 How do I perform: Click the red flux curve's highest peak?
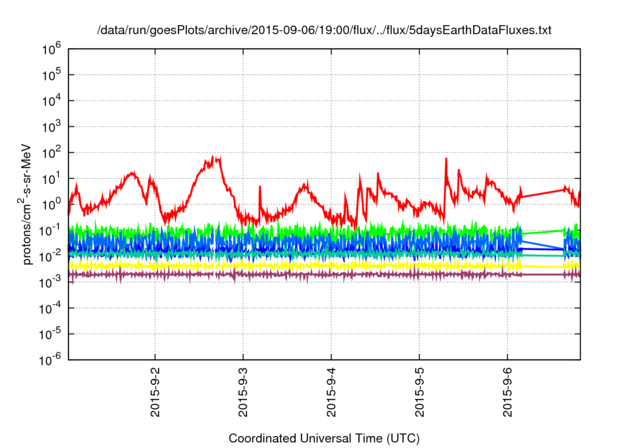coord(213,157)
